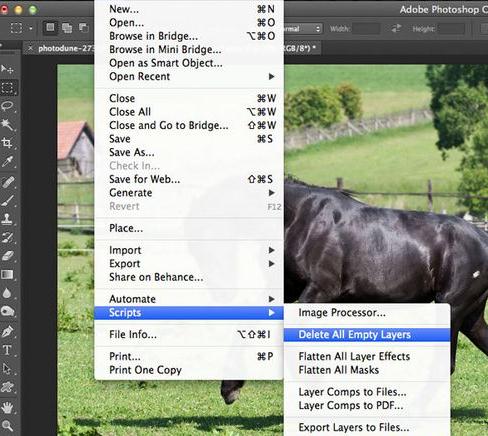488x436 pixels.
Task: Choose Place... menu item
Action: coord(189,228)
